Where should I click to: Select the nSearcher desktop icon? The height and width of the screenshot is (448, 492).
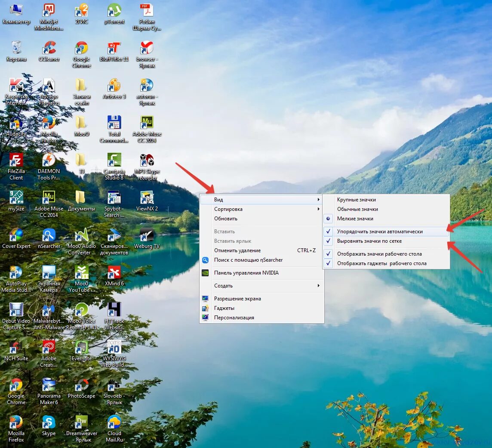coord(49,238)
